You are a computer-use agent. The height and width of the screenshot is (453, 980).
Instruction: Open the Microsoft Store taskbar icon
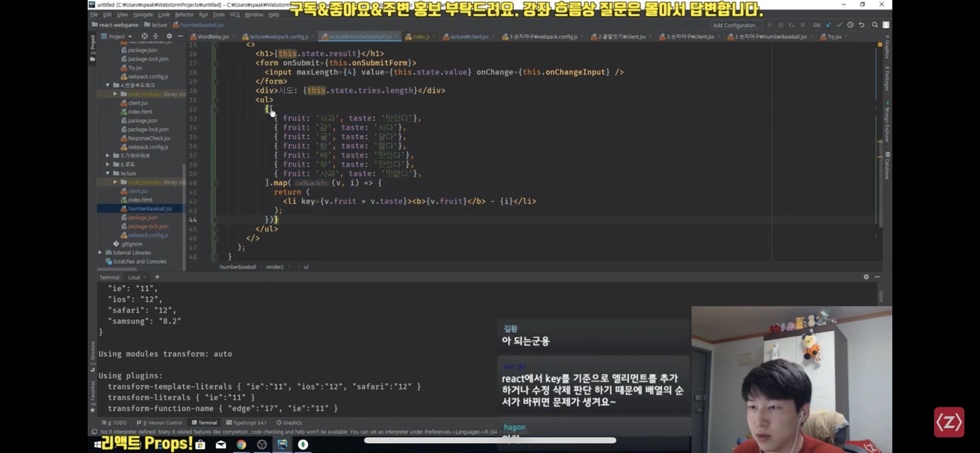(200, 444)
